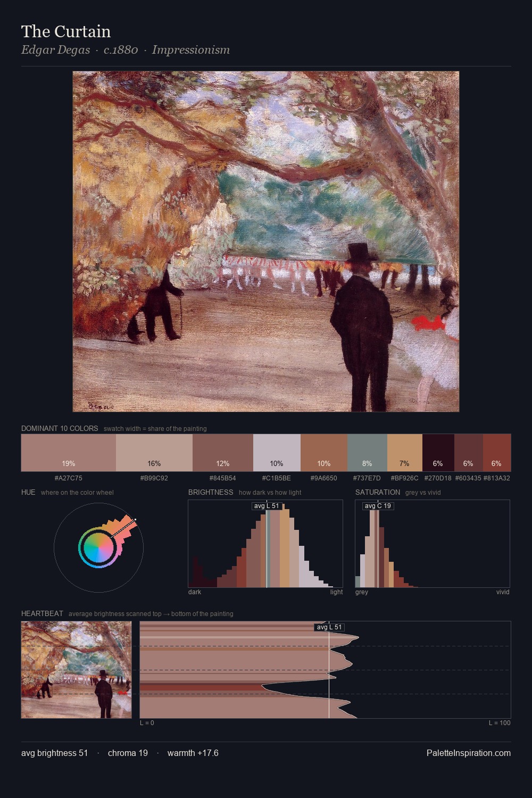Click the 'c.1880' date text
Image resolution: width=532 pixels, height=798 pixels.
pos(121,50)
